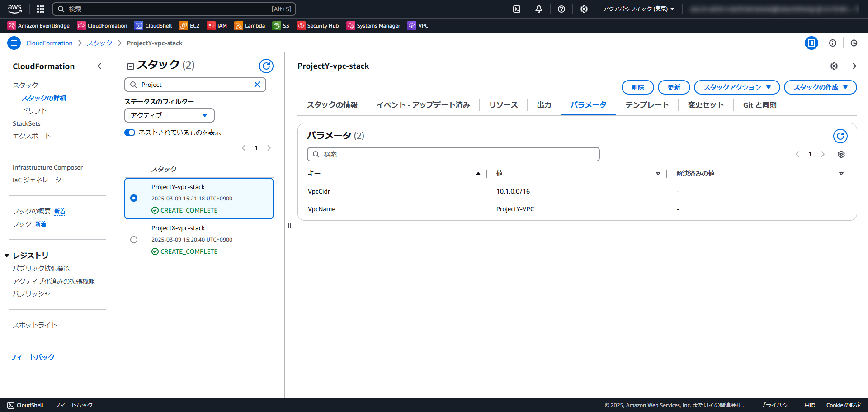Open the help question mark menu

pos(561,9)
